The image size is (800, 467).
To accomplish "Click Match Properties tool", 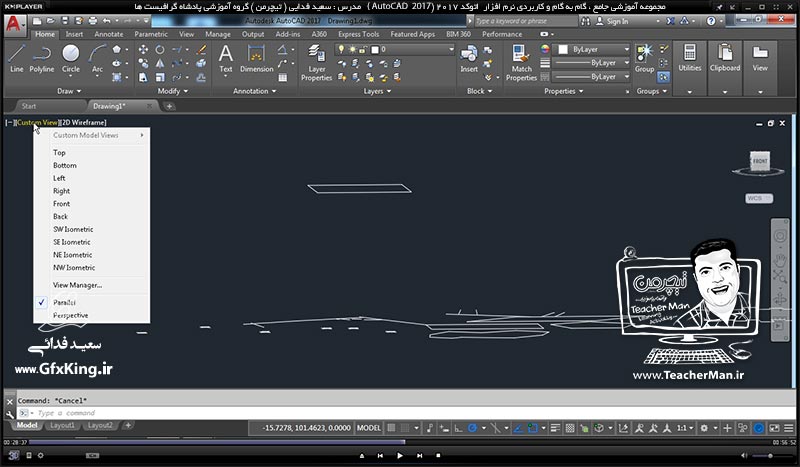I will [521, 63].
